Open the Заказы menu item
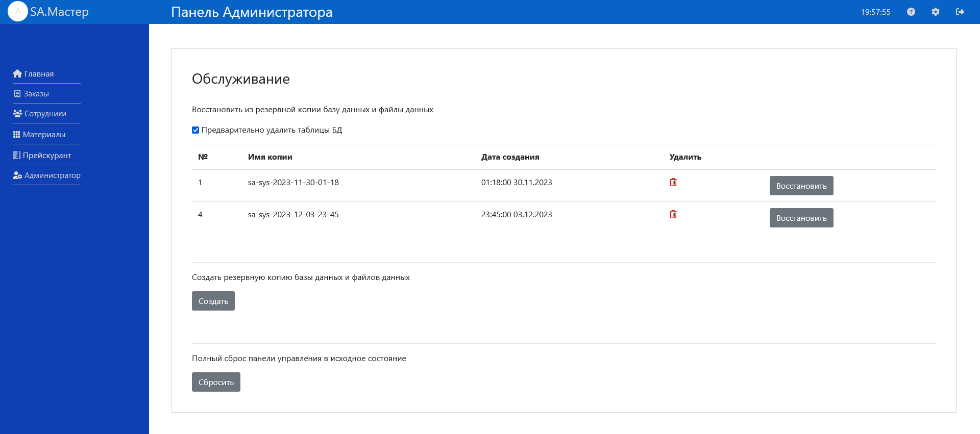Image resolution: width=980 pixels, height=434 pixels. [x=36, y=93]
